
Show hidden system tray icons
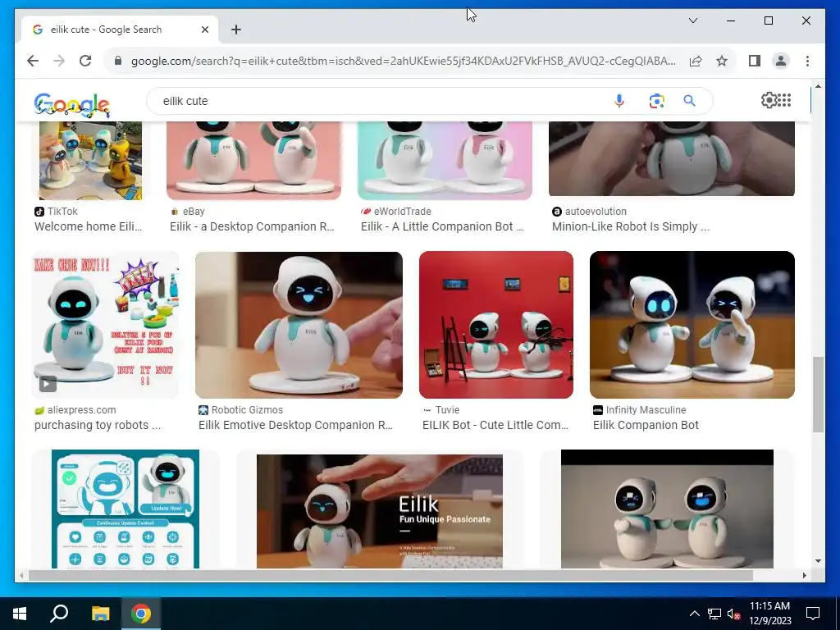coord(694,614)
